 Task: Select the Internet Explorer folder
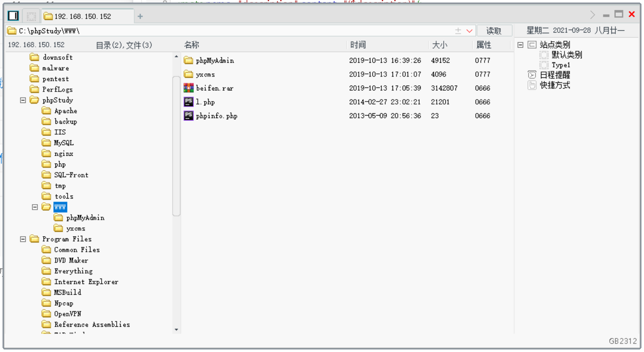coord(86,282)
